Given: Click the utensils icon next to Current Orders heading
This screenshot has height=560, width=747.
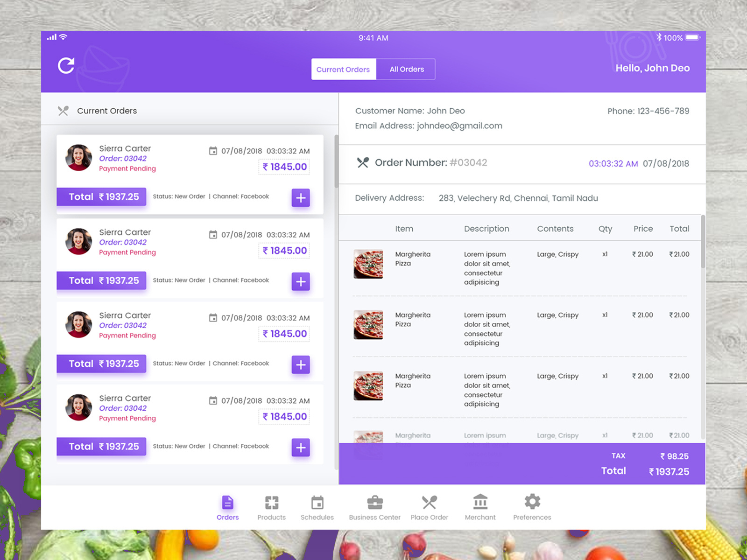Looking at the screenshot, I should coord(63,111).
